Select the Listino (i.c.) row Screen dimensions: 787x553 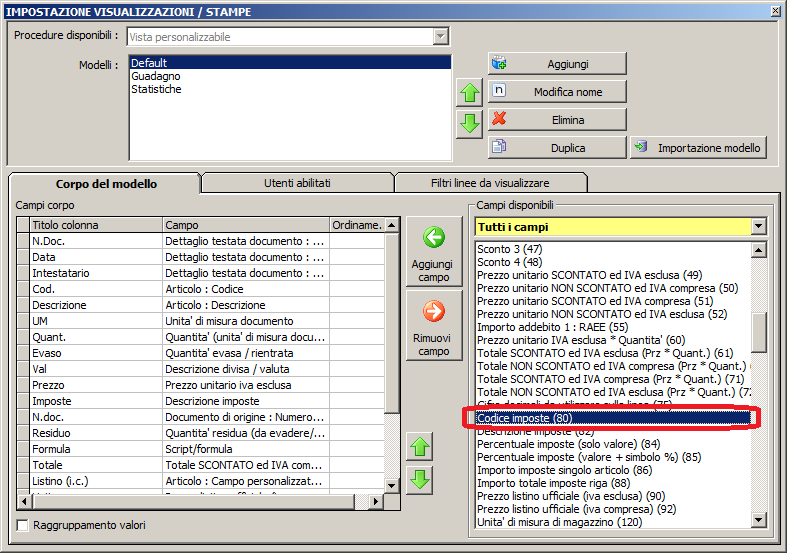tap(201, 481)
